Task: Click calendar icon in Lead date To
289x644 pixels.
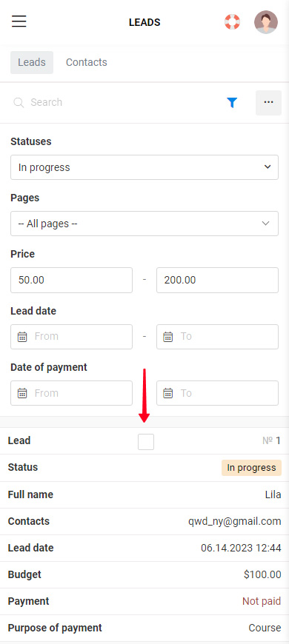Action: pyautogui.click(x=167, y=337)
